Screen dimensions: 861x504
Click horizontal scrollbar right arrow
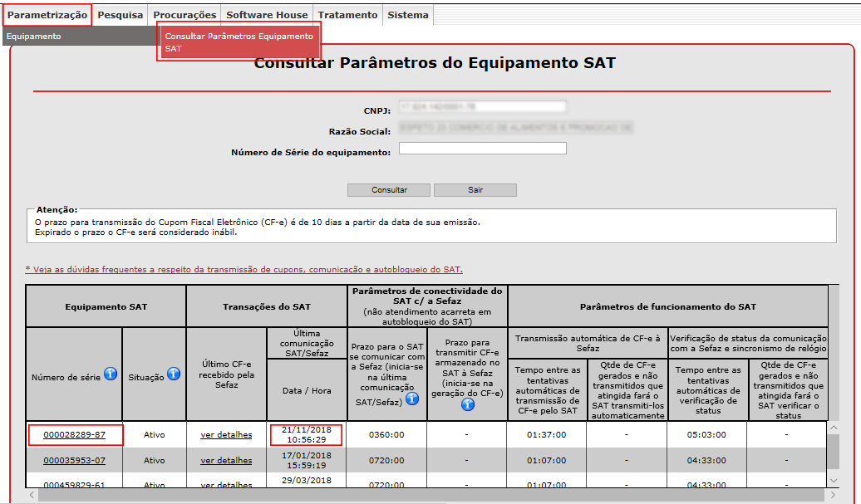tap(833, 495)
